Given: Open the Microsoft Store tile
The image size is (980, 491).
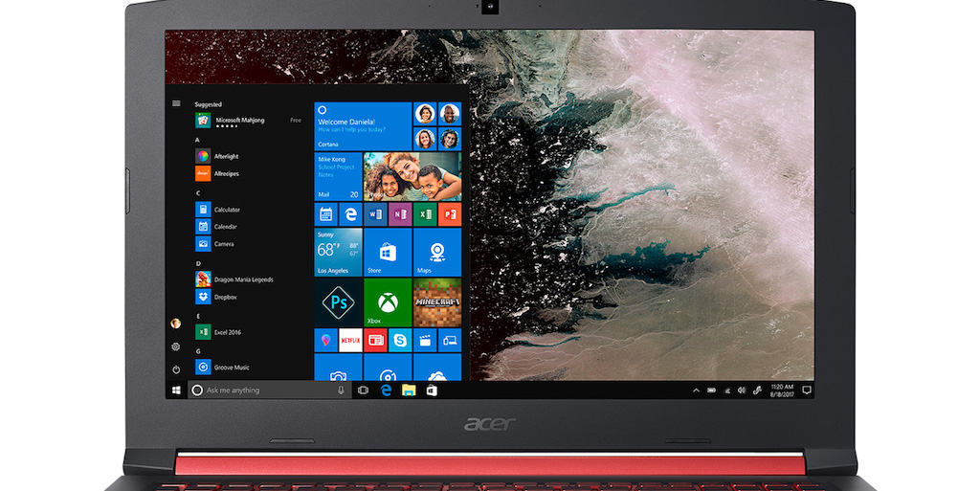Looking at the screenshot, I should coord(388,253).
